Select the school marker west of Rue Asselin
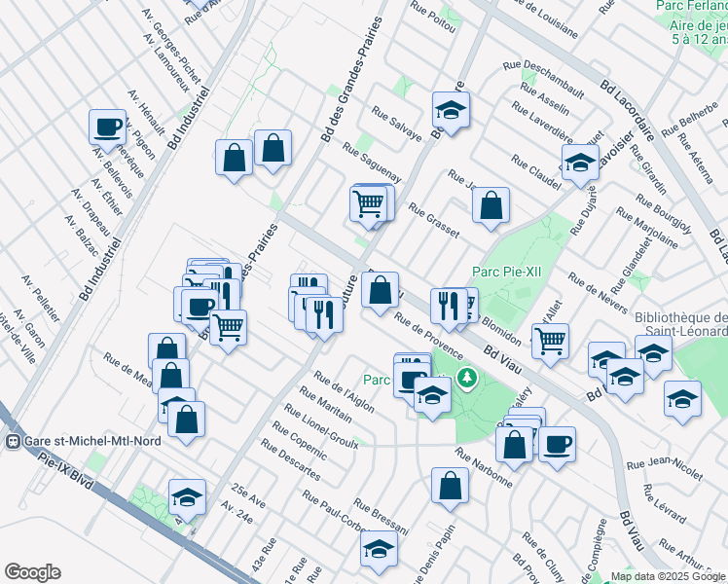This screenshot has height=584, width=728. pos(451,111)
